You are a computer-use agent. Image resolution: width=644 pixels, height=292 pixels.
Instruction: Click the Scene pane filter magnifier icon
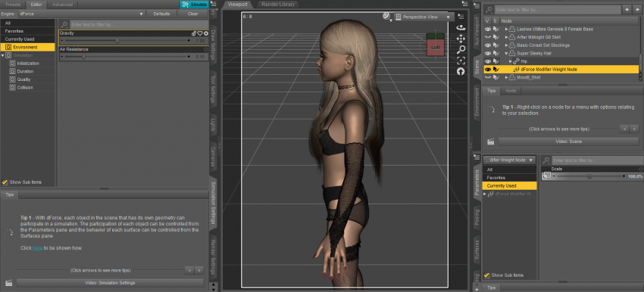coord(489,9)
